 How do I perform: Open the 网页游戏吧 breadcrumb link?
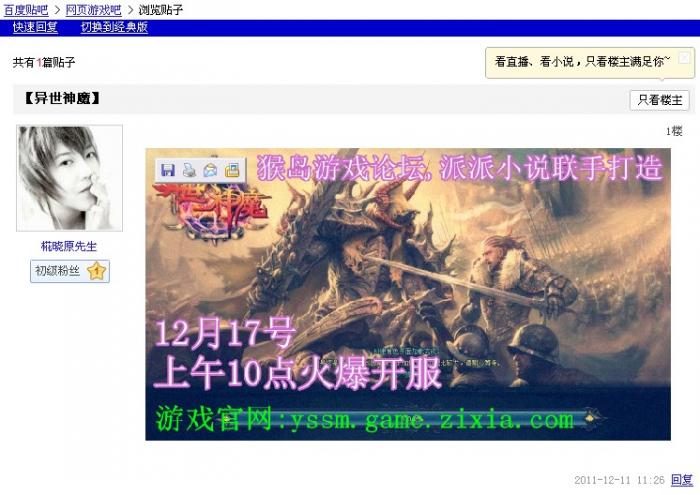click(93, 9)
